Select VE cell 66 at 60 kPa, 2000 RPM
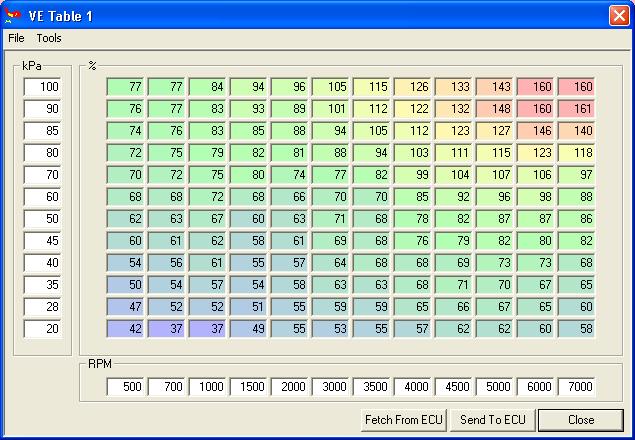This screenshot has height=440, width=635. click(x=289, y=197)
